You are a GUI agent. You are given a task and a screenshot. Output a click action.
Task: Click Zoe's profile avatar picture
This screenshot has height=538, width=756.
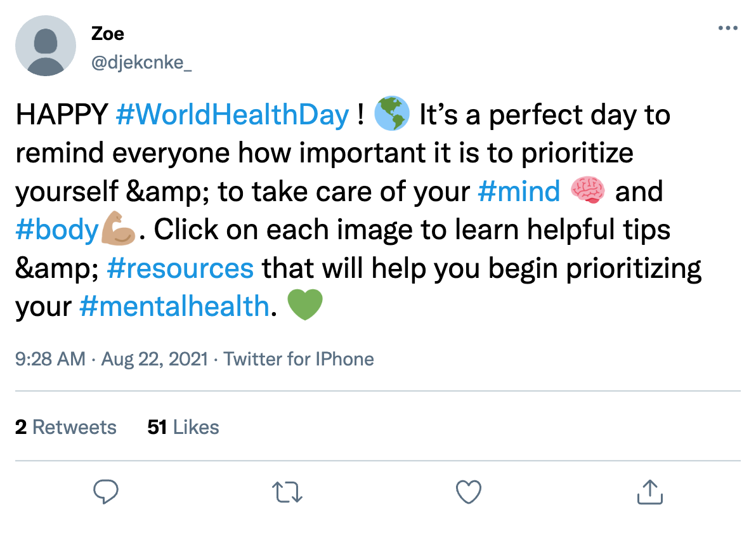46,46
